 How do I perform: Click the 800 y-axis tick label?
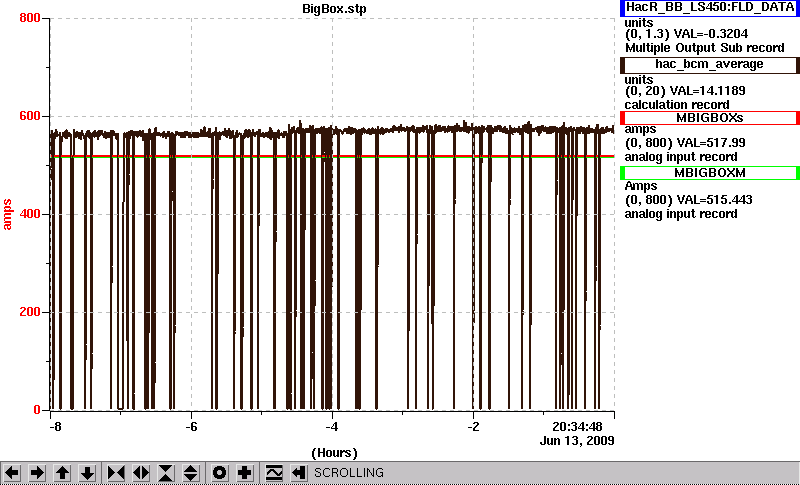point(30,18)
